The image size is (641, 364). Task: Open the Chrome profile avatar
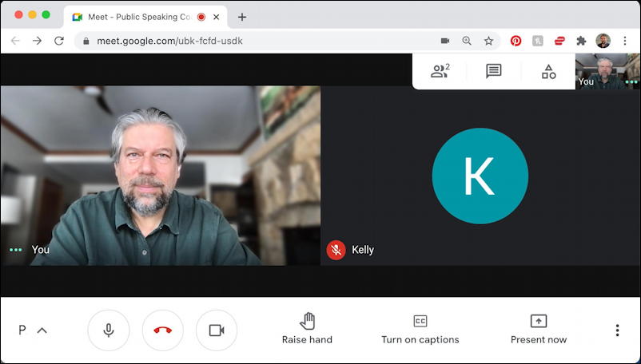pyautogui.click(x=603, y=41)
